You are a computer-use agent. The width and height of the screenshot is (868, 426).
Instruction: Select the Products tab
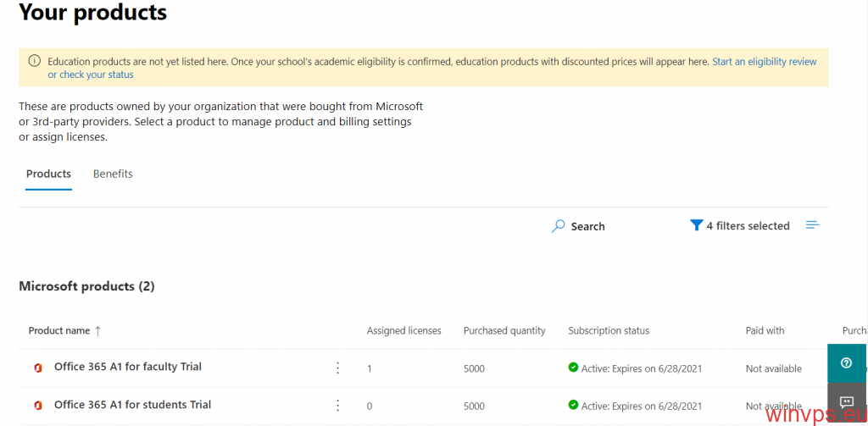click(48, 174)
